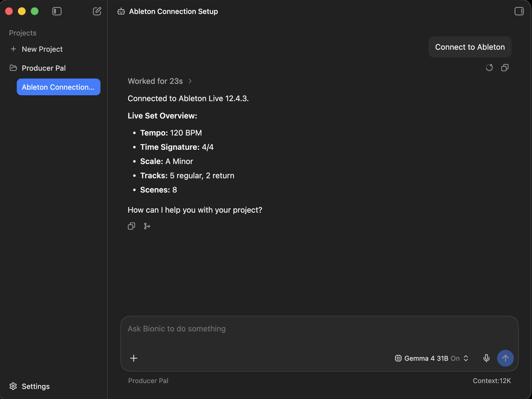This screenshot has width=532, height=399.
Task: Open the Producer Pal project folder
Action: coord(38,68)
